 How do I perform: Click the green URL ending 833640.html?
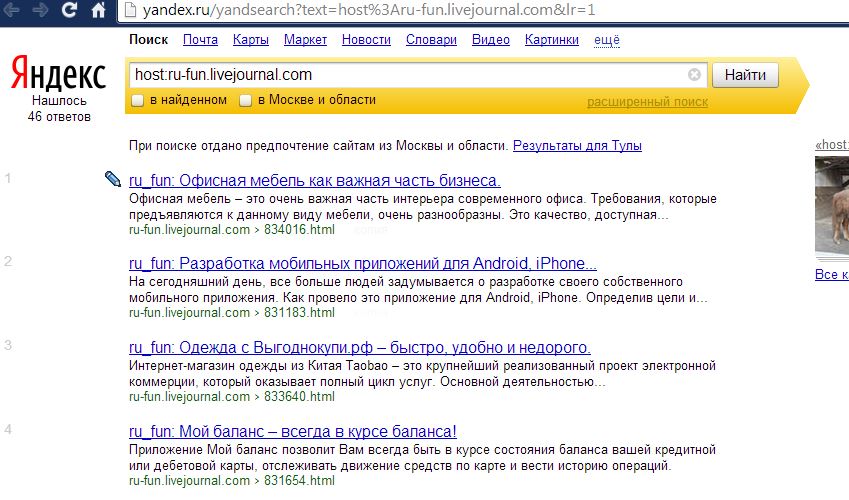(232, 397)
